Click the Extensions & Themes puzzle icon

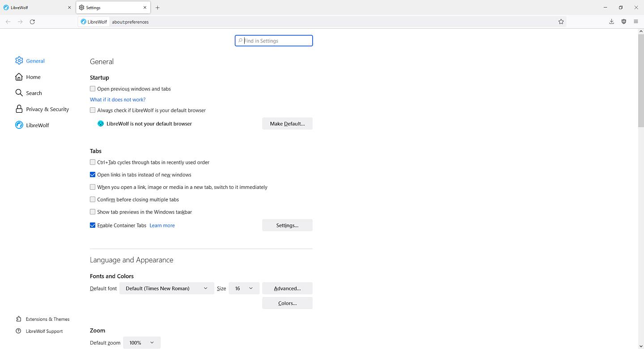pyautogui.click(x=18, y=319)
